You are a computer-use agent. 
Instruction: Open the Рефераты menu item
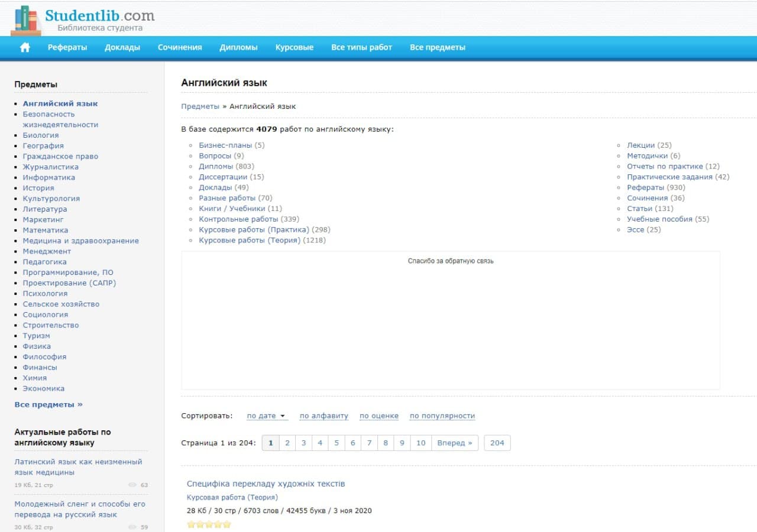(67, 47)
